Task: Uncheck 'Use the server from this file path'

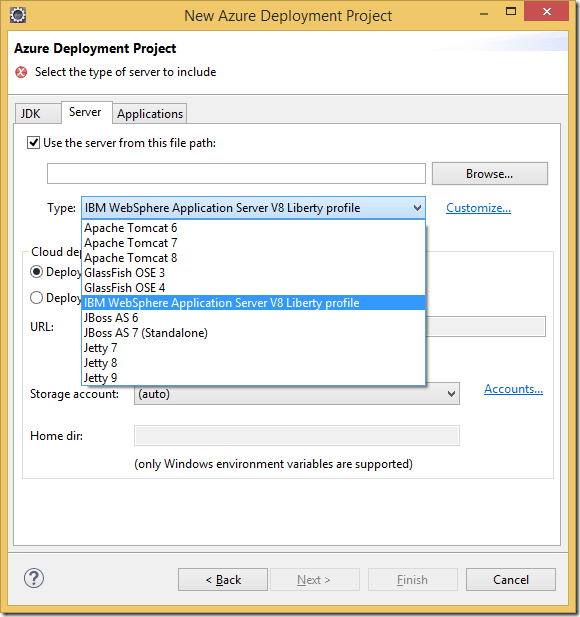Action: (33, 142)
